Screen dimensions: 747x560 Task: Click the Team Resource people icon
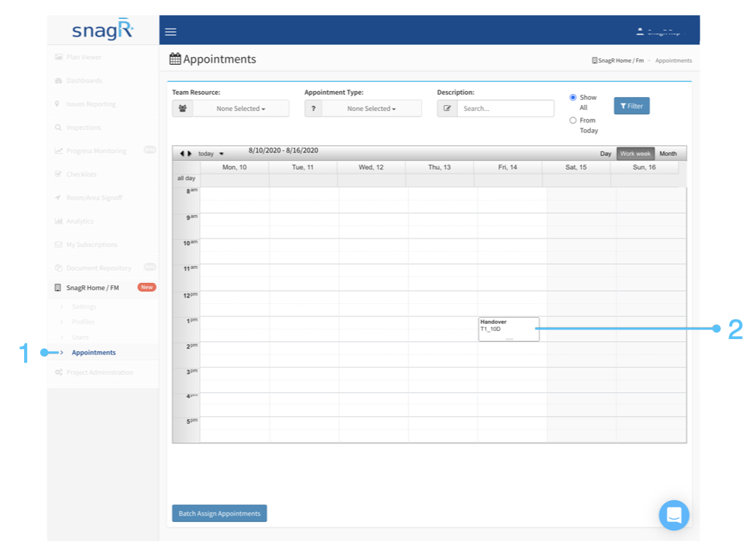182,109
